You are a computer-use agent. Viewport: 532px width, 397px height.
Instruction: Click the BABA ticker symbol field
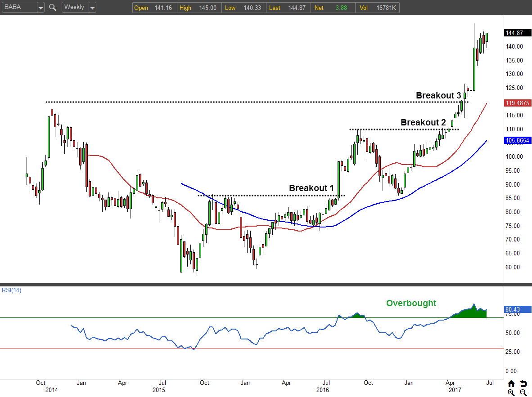tap(18, 8)
